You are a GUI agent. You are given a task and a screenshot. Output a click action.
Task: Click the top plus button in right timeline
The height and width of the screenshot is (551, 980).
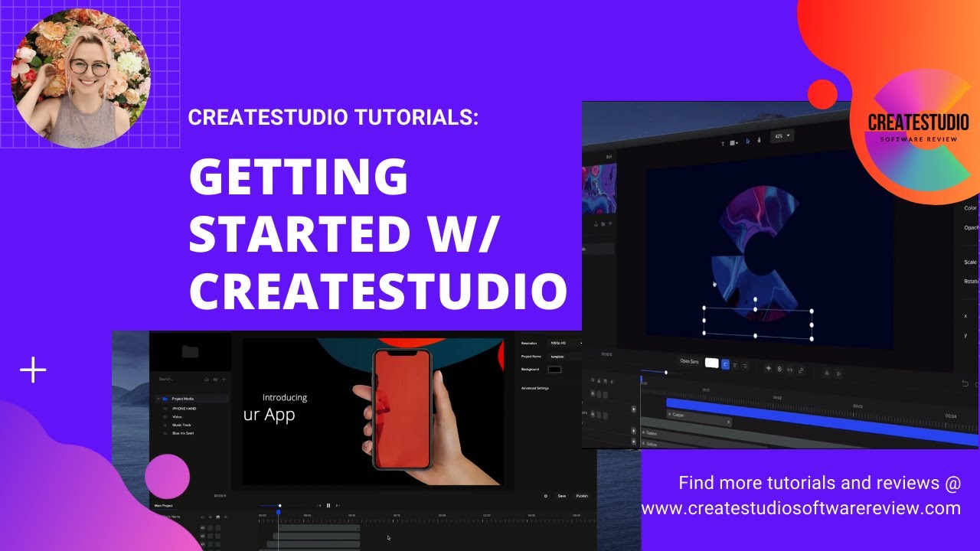633,409
